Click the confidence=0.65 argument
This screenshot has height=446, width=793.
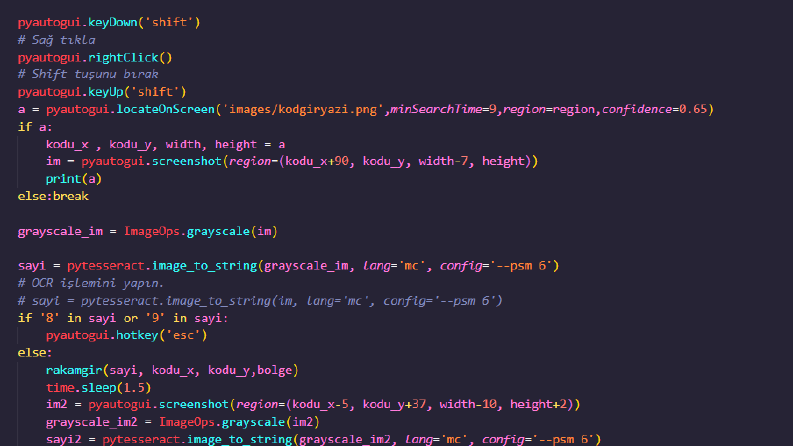click(654, 109)
